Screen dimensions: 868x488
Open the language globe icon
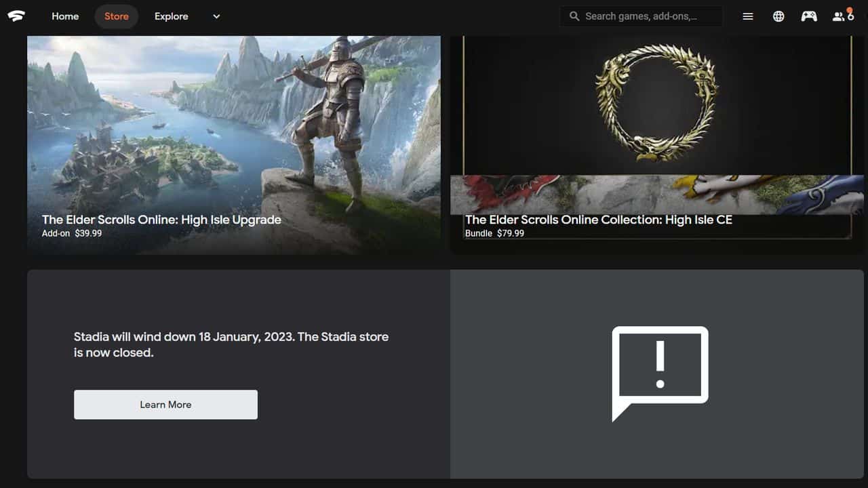(778, 16)
